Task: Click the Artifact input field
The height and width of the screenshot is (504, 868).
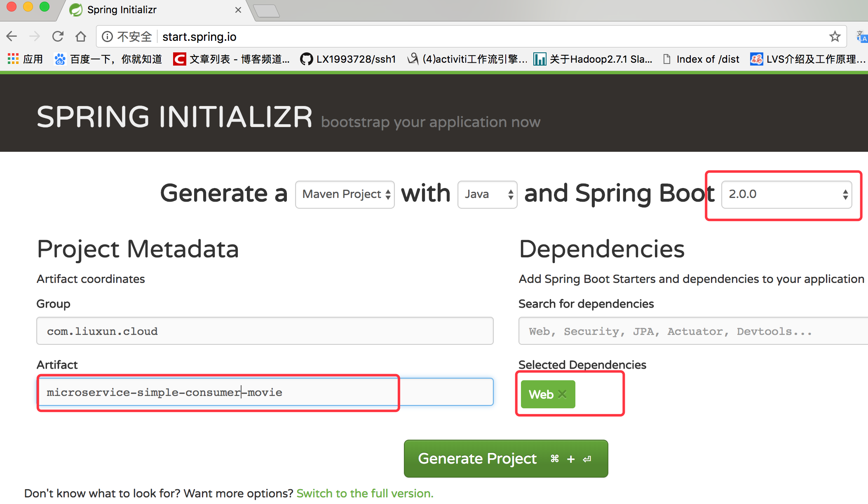Action: pos(265,392)
